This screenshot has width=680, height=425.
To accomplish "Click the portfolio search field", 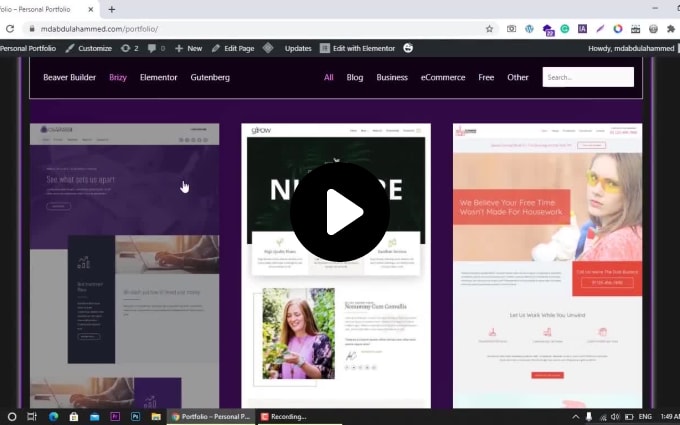I will point(588,77).
